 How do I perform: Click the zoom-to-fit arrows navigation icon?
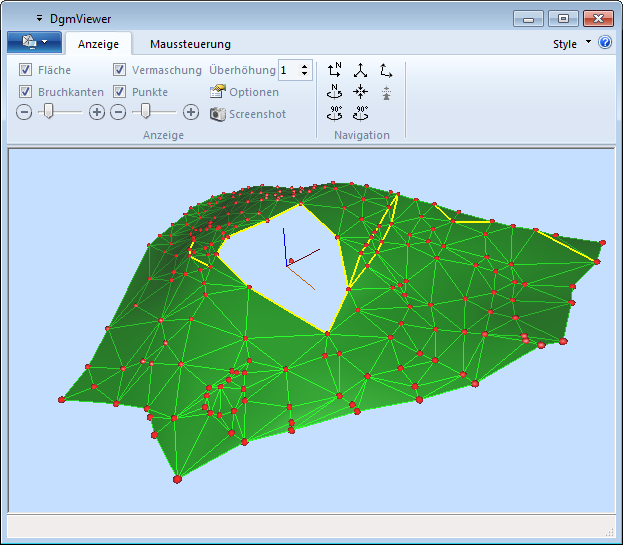click(x=360, y=91)
